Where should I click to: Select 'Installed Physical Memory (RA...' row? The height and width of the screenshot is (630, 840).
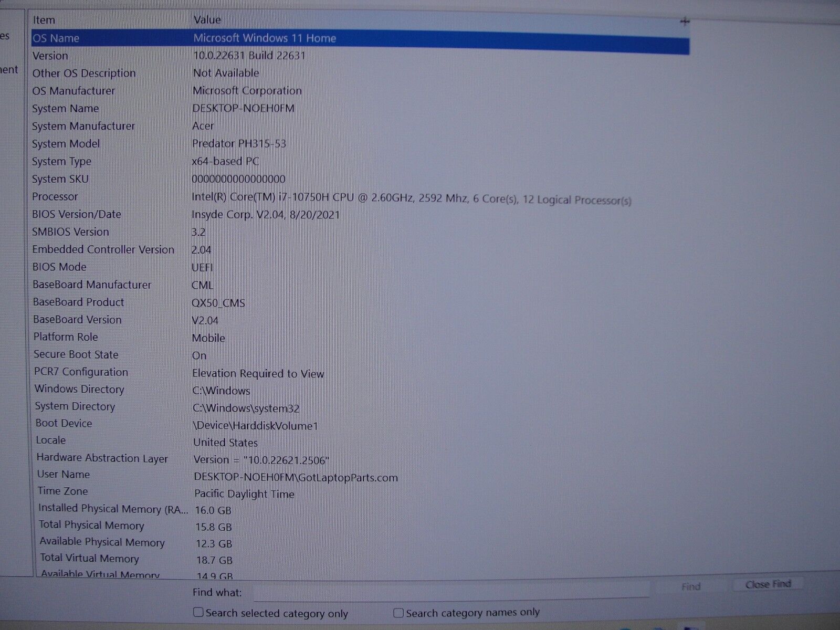coord(360,509)
